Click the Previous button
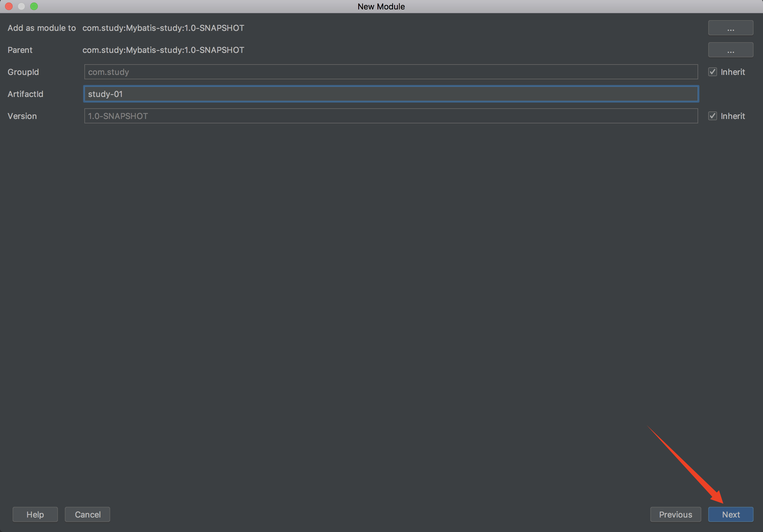Screen dimensions: 763x532 click(675, 514)
